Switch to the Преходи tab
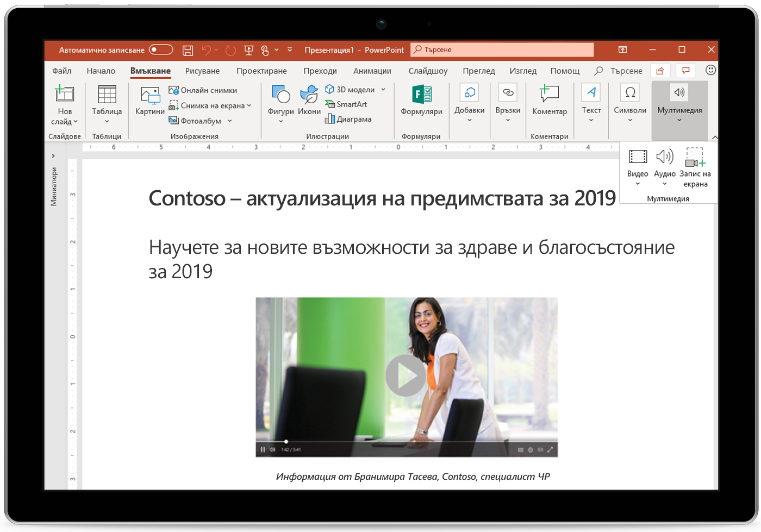Viewport: 761px width, 532px height. [x=320, y=71]
